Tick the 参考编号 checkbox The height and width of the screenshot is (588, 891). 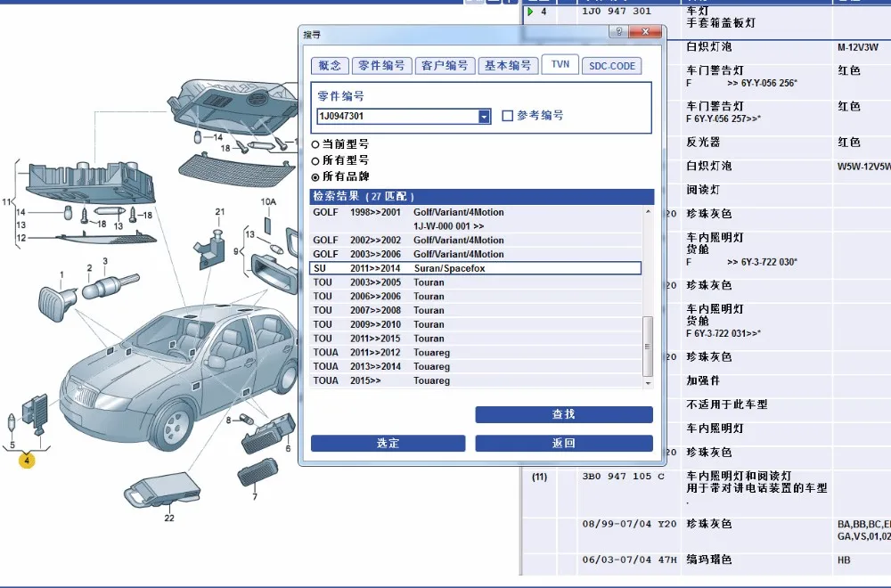click(508, 116)
